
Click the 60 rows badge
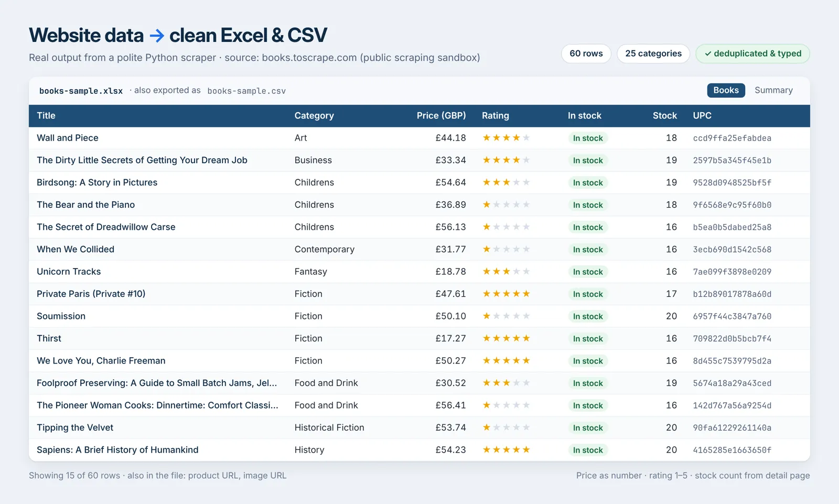[x=586, y=53]
